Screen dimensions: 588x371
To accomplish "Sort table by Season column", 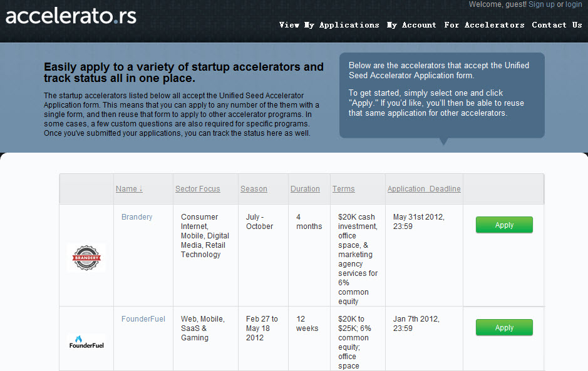I will click(x=254, y=189).
